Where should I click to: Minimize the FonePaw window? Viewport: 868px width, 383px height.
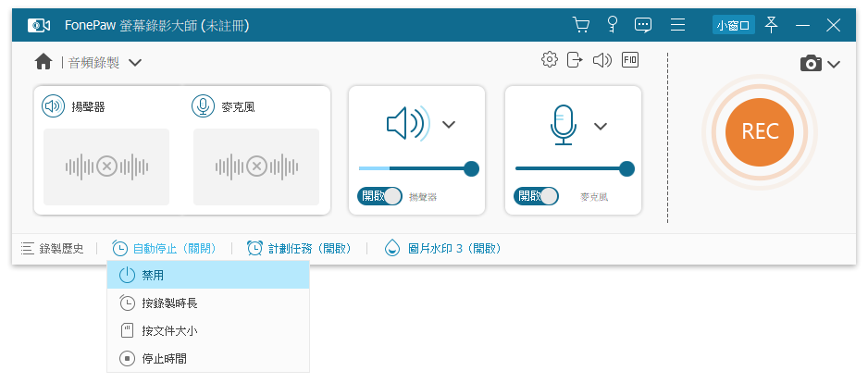tap(802, 25)
